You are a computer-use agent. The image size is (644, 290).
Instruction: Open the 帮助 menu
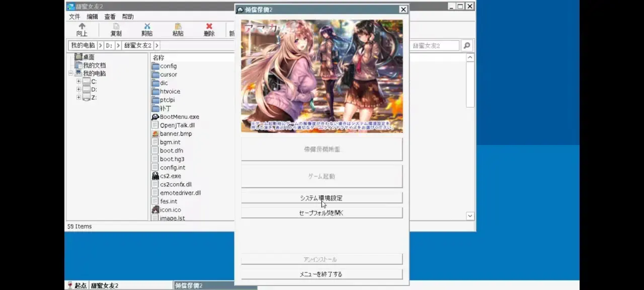[128, 17]
